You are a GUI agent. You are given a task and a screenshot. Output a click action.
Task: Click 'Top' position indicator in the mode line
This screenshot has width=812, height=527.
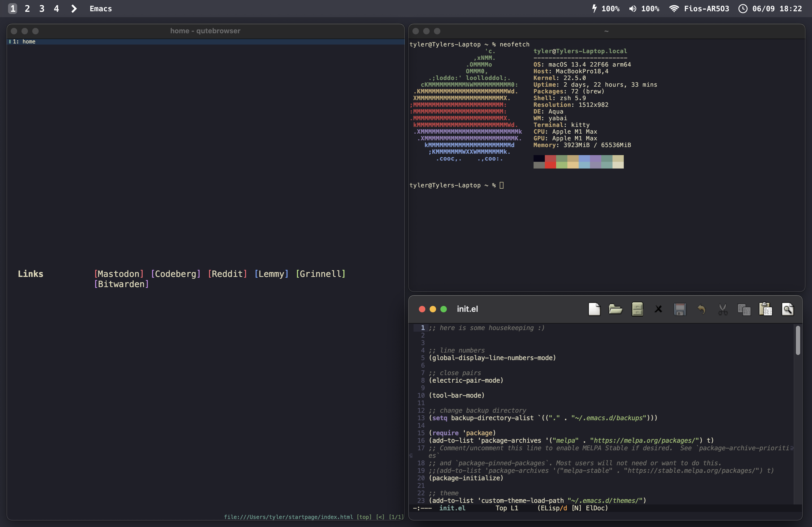coord(501,508)
